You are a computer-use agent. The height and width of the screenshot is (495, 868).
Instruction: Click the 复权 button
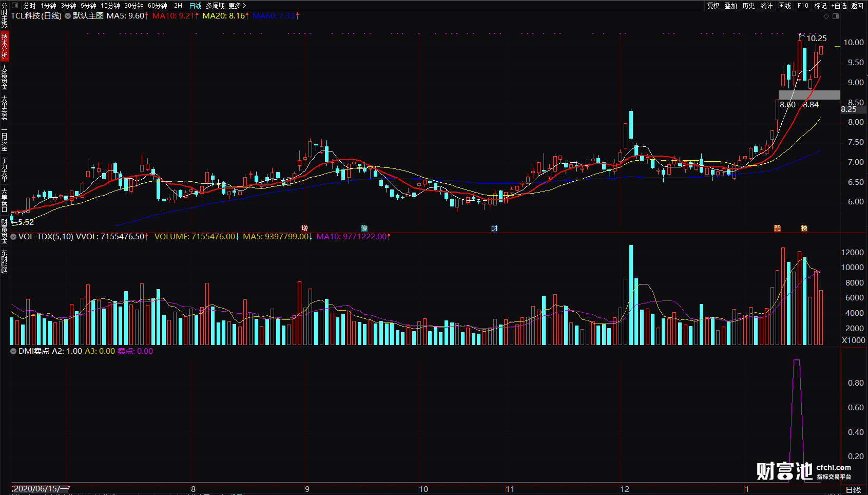[713, 6]
